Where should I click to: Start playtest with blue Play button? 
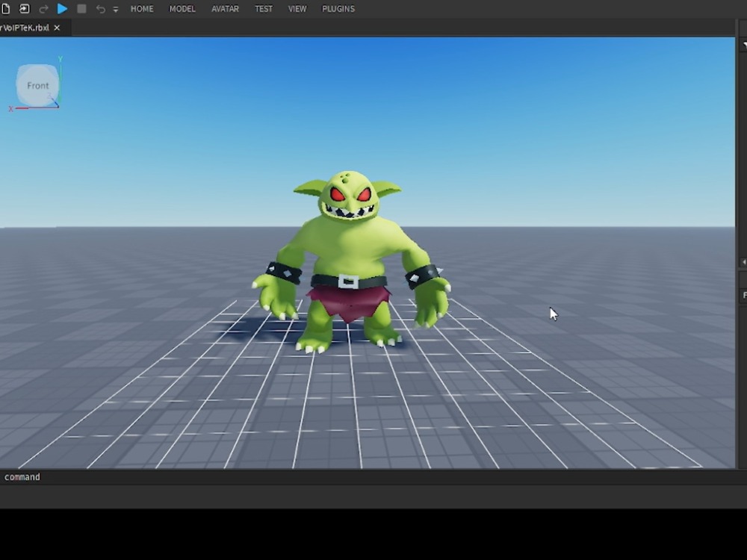63,8
